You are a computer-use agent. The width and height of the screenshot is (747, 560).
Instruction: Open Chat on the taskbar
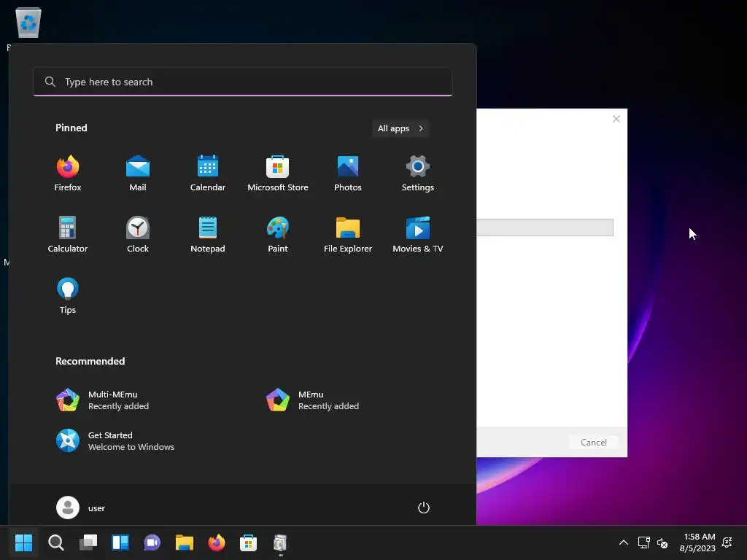(152, 542)
